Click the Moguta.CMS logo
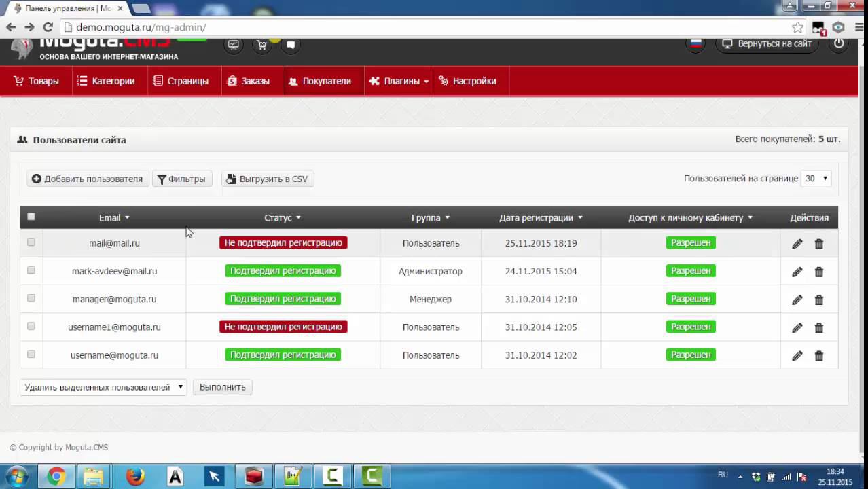Image resolution: width=868 pixels, height=489 pixels. coord(95,49)
